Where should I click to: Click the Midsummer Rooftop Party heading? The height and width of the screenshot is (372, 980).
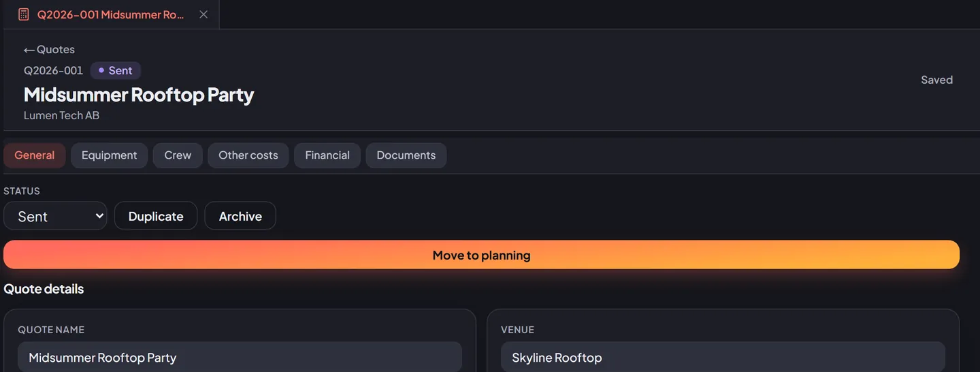(x=139, y=94)
